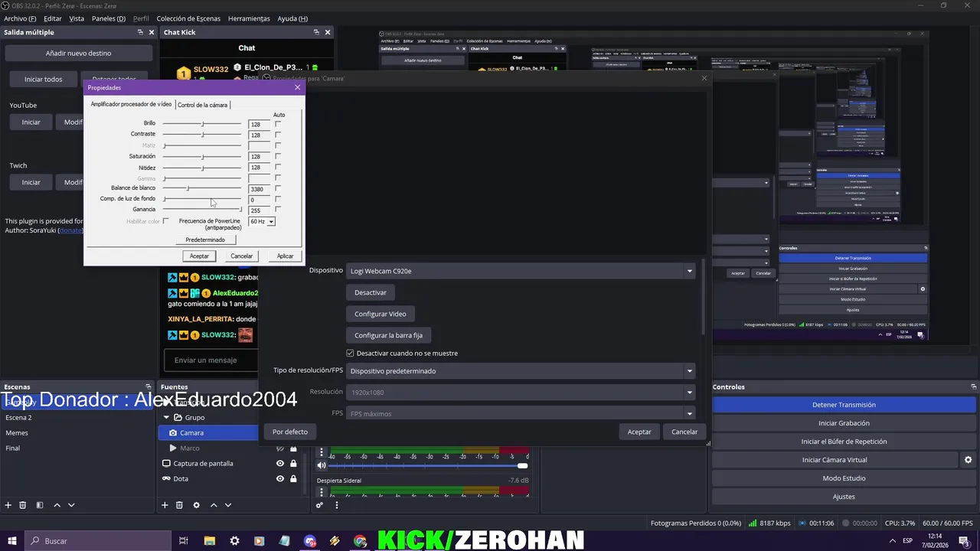Open Chrome from the taskbar
The height and width of the screenshot is (551, 980).
361,541
